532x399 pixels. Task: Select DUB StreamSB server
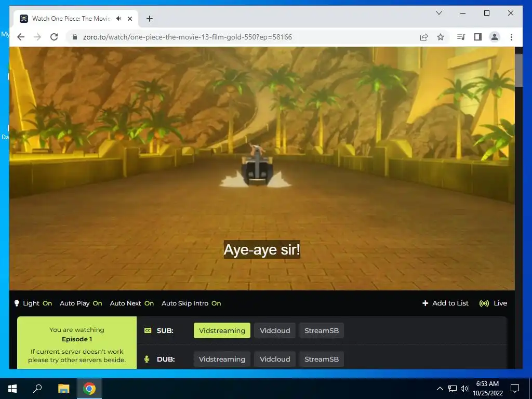(321, 359)
